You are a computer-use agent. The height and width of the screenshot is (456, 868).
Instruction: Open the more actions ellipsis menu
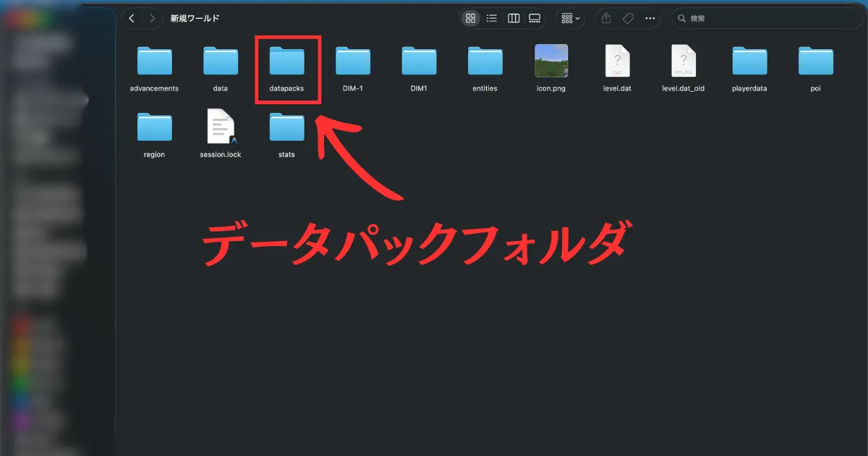coord(650,18)
